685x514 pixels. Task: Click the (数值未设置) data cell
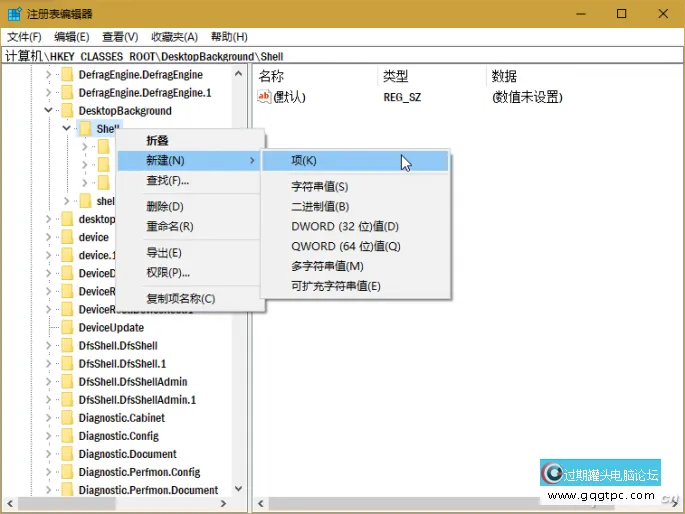[527, 97]
